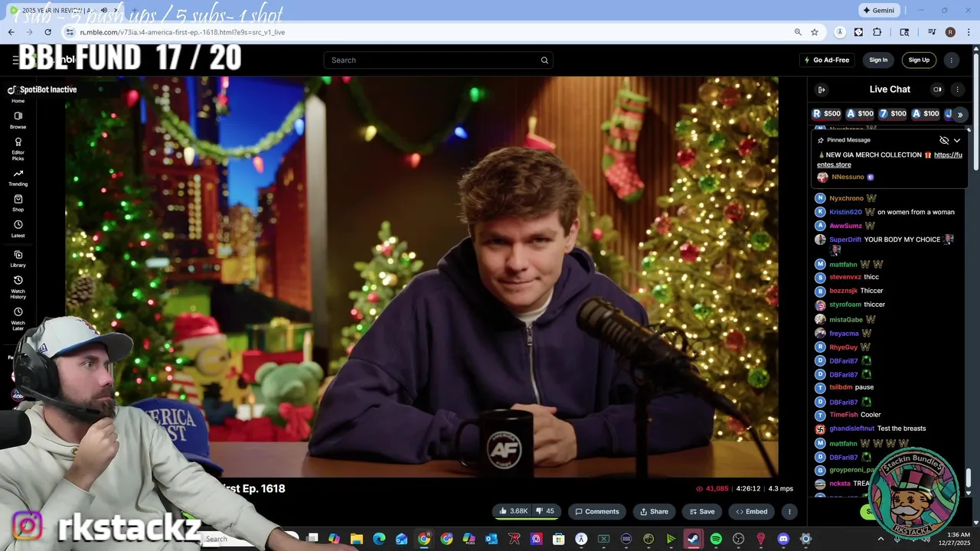Screen dimensions: 980x551
Task: Open Chrome extensions puzzle icon
Action: 877,32
